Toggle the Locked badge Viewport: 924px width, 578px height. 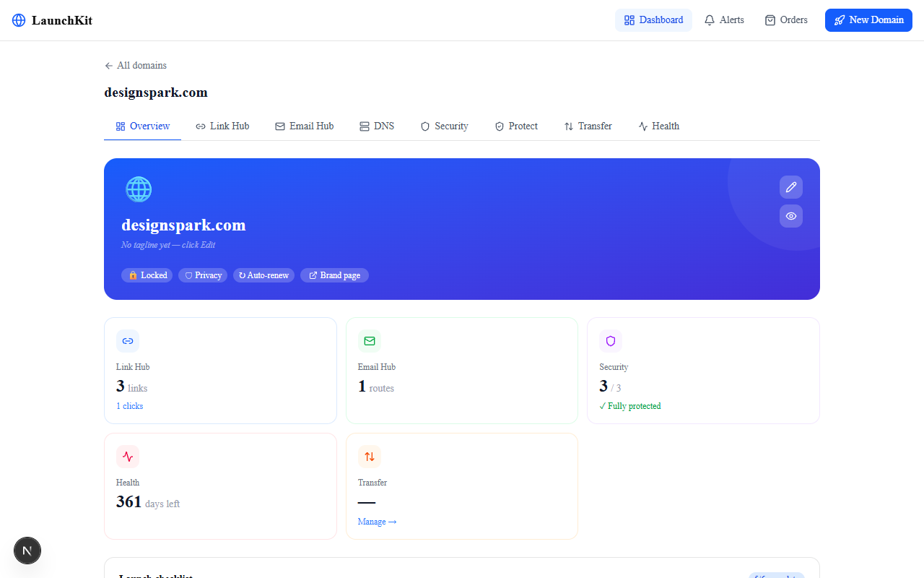coord(147,275)
